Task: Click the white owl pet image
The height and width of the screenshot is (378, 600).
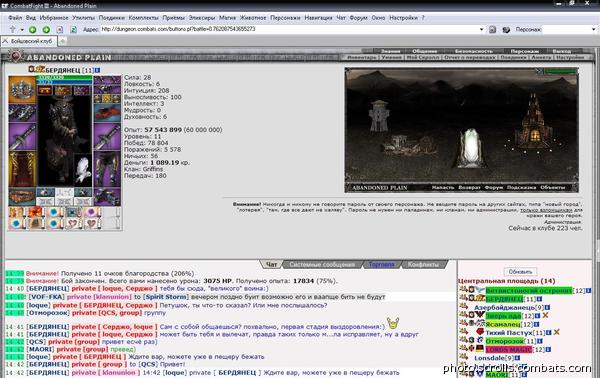Action: 83,169
